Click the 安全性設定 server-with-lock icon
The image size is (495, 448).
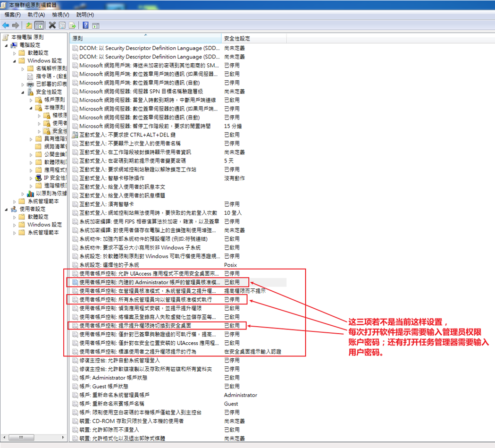click(x=31, y=92)
